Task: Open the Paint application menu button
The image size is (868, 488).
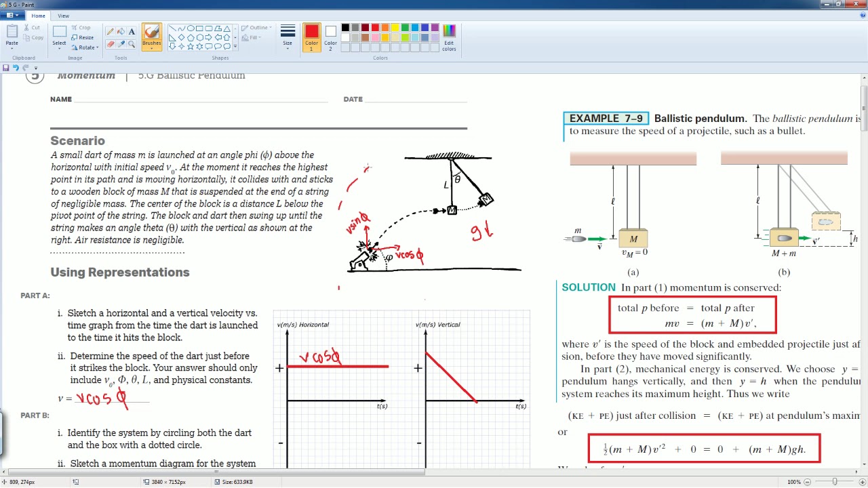Action: pyautogui.click(x=12, y=16)
